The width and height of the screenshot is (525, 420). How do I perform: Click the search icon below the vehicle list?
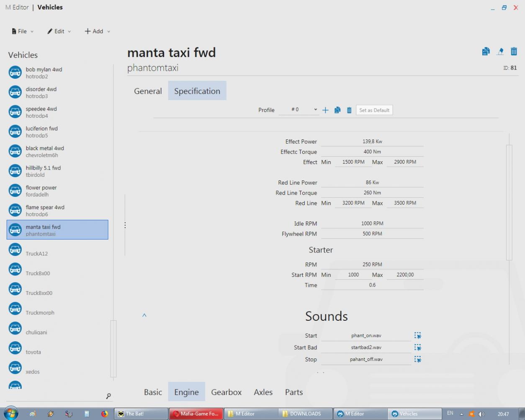tap(108, 396)
